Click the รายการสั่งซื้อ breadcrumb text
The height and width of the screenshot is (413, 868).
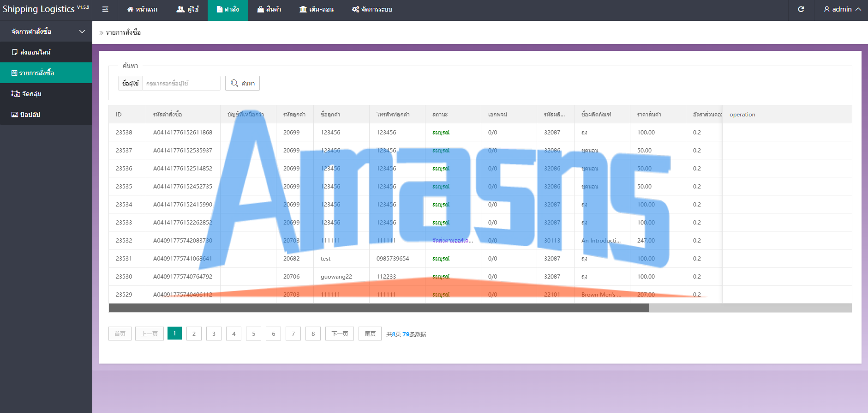[123, 32]
